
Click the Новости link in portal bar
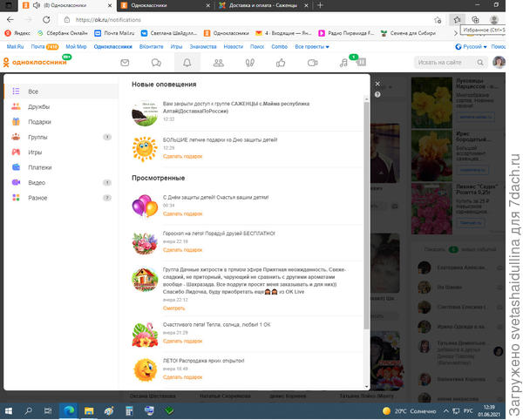[233, 47]
